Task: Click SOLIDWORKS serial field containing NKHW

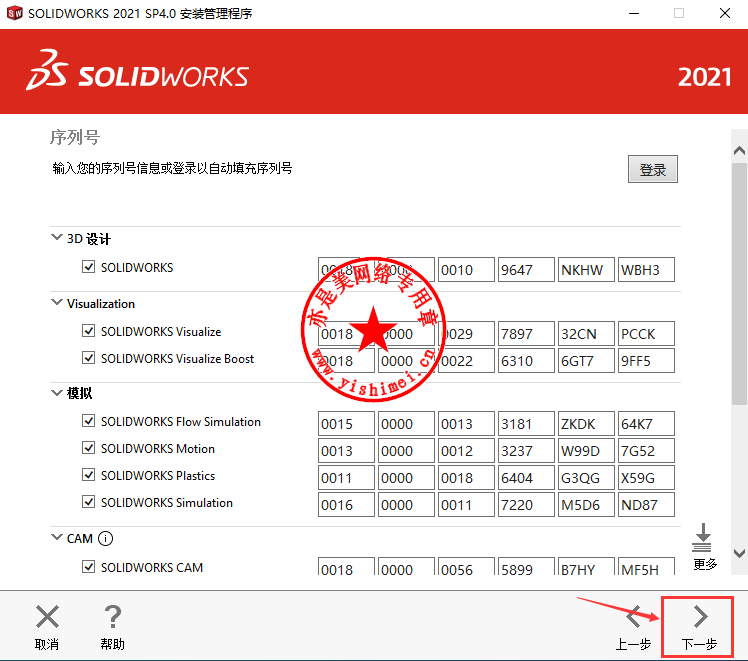Action: point(586,269)
